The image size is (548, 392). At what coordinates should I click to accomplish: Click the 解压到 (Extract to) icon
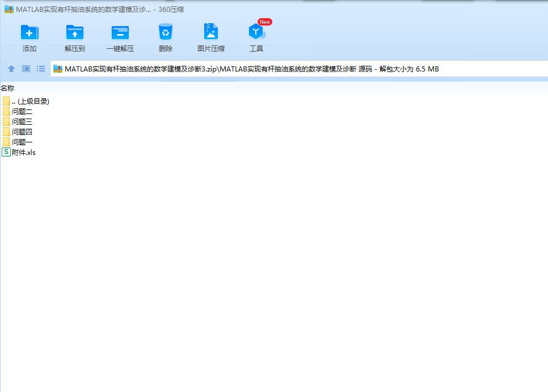tap(75, 32)
